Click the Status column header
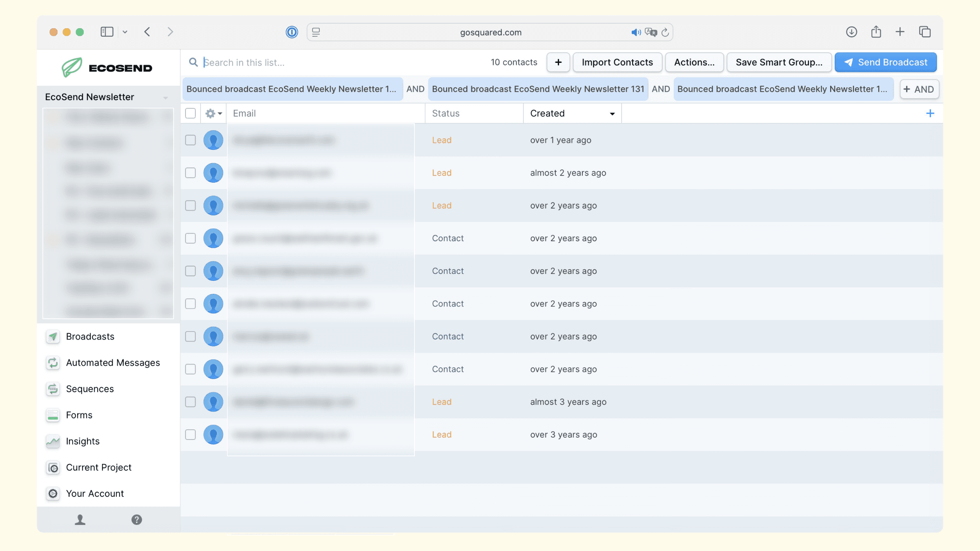980x551 pixels. (474, 113)
